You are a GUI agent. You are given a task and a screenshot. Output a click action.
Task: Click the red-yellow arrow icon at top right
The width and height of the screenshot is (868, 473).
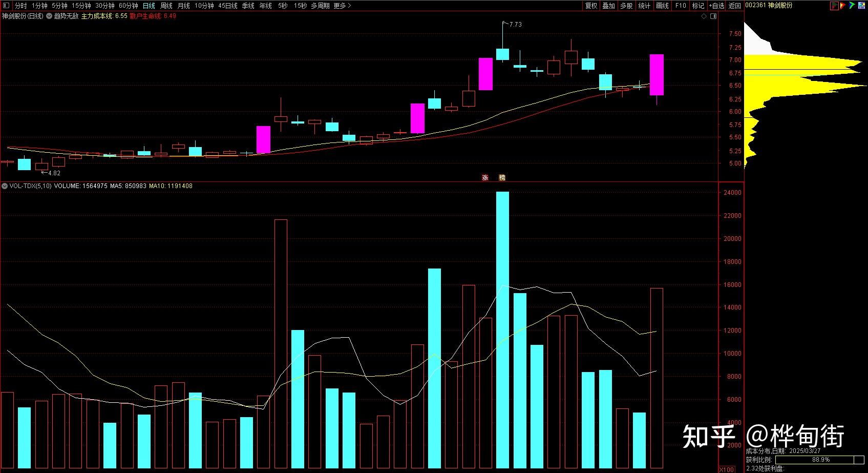843,6
